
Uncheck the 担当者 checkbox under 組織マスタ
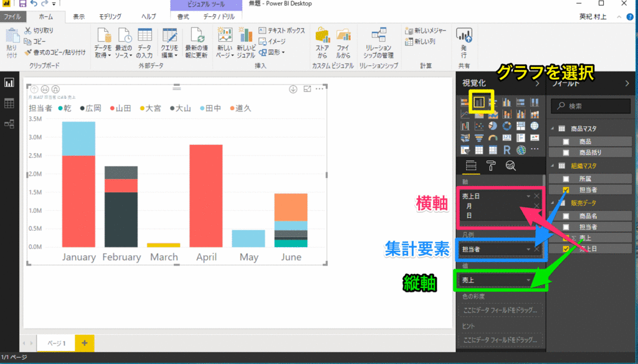click(566, 189)
